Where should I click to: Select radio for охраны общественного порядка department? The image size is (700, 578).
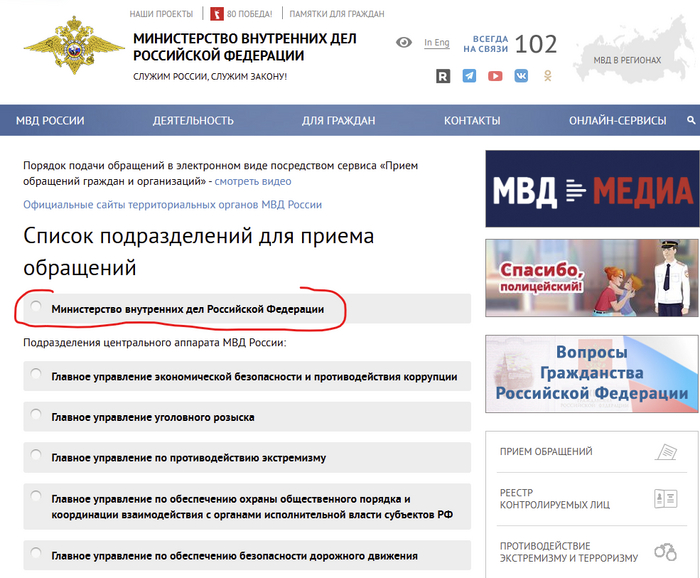pyautogui.click(x=36, y=496)
